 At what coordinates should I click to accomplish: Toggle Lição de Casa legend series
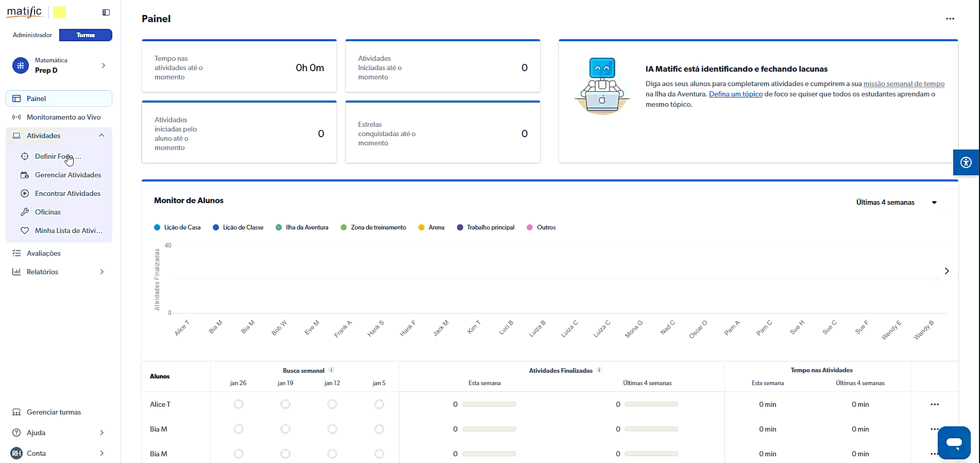[x=177, y=227]
